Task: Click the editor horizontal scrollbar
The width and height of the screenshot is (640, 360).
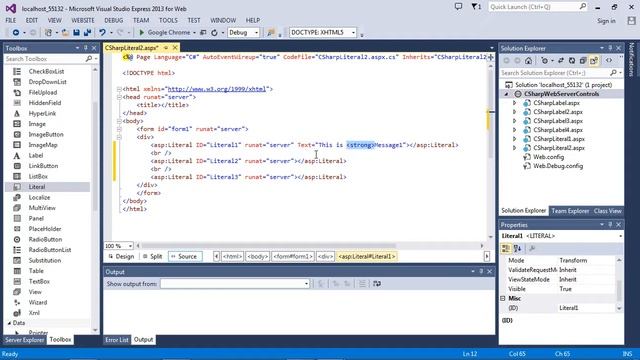Action: (x=269, y=246)
